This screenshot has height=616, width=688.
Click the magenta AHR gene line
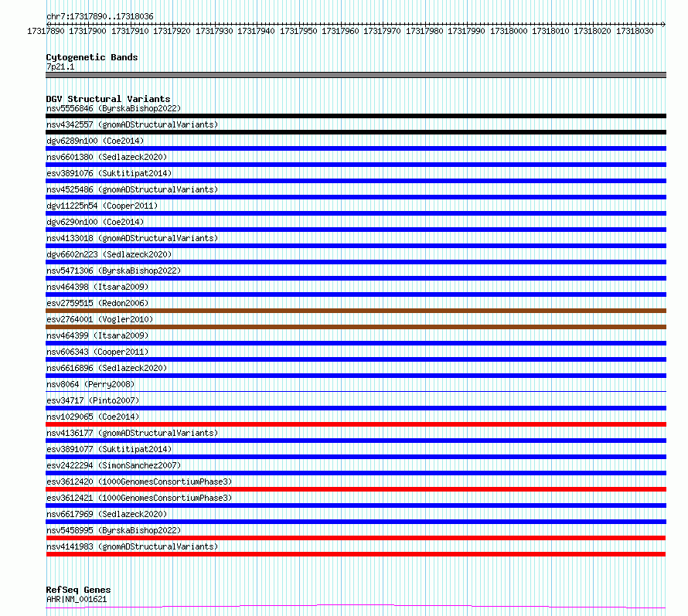356,607
